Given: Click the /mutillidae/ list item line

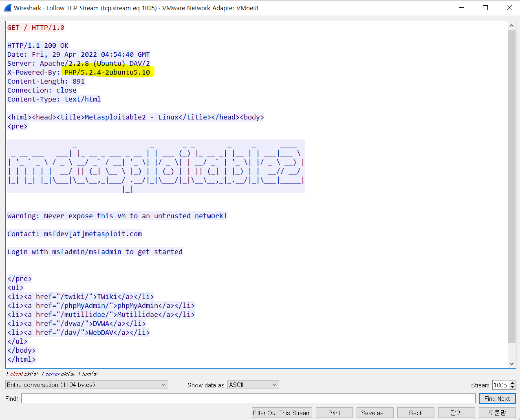Looking at the screenshot, I should pos(101,314).
